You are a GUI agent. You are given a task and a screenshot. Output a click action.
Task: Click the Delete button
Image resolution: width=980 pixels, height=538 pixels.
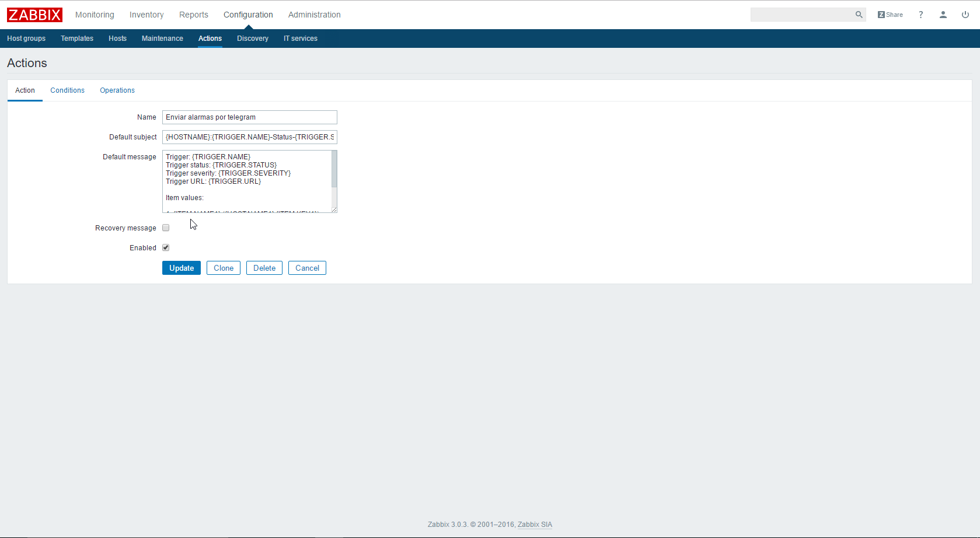click(x=264, y=268)
